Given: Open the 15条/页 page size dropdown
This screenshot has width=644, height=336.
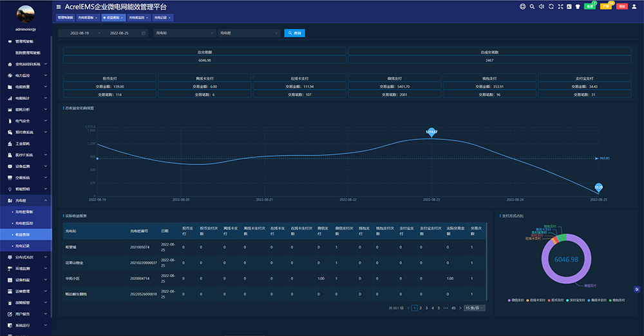Looking at the screenshot, I should pyautogui.click(x=475, y=308).
